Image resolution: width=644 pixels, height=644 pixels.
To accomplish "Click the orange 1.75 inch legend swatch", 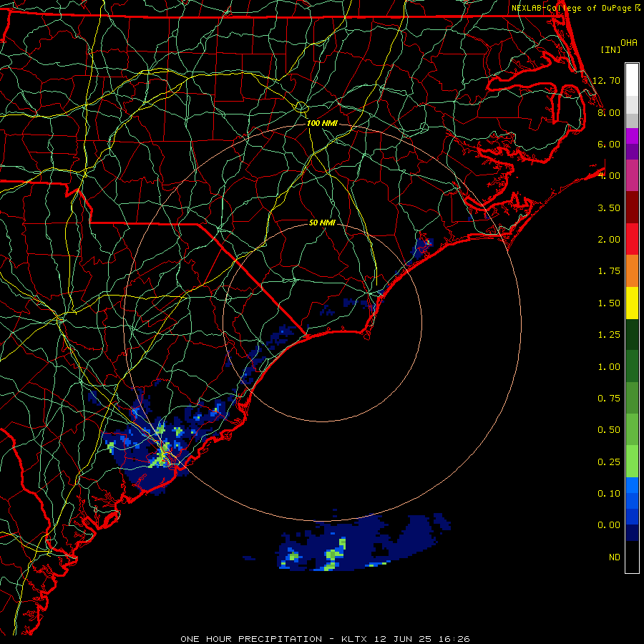I will pyautogui.click(x=632, y=271).
